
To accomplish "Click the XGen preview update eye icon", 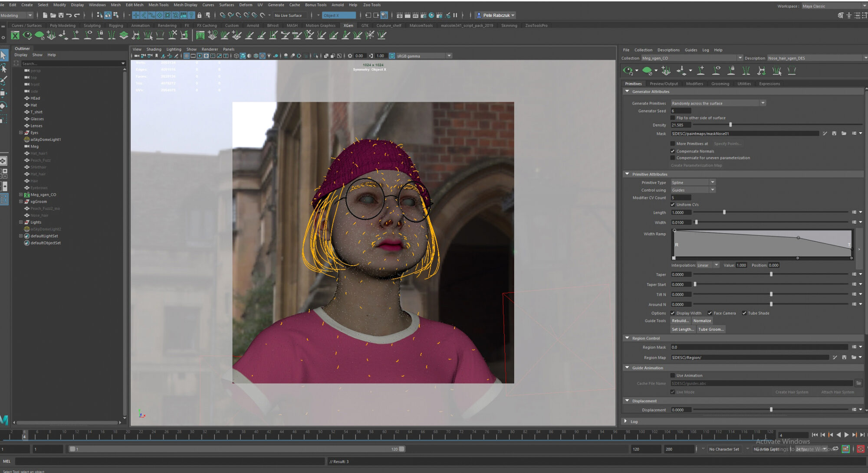I will tap(628, 71).
